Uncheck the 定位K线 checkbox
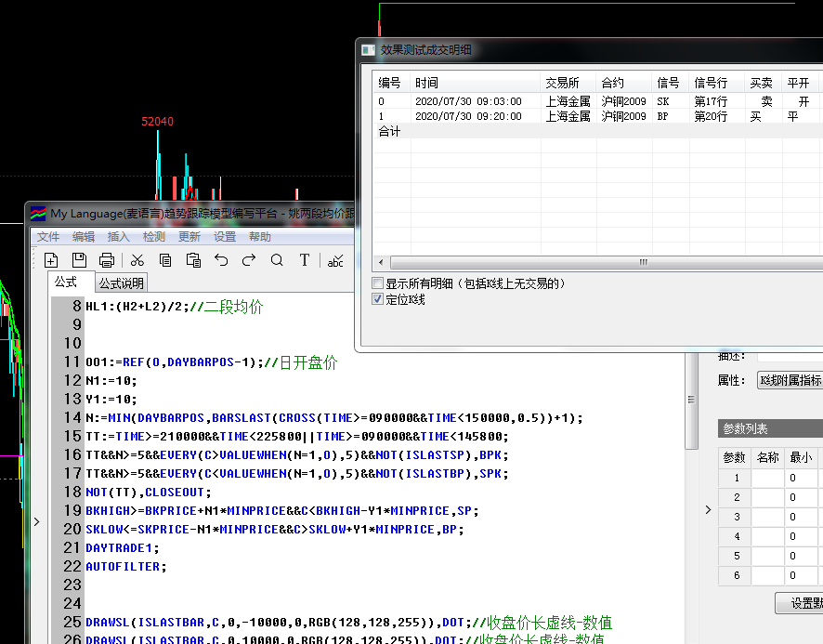 (x=378, y=299)
